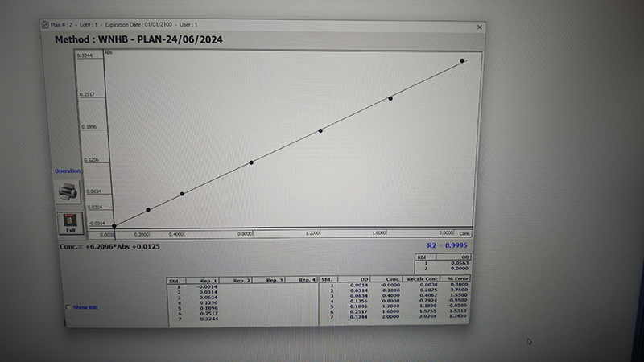
Task: Click Recalc Conc value 0.2075
Action: [x=428, y=290]
